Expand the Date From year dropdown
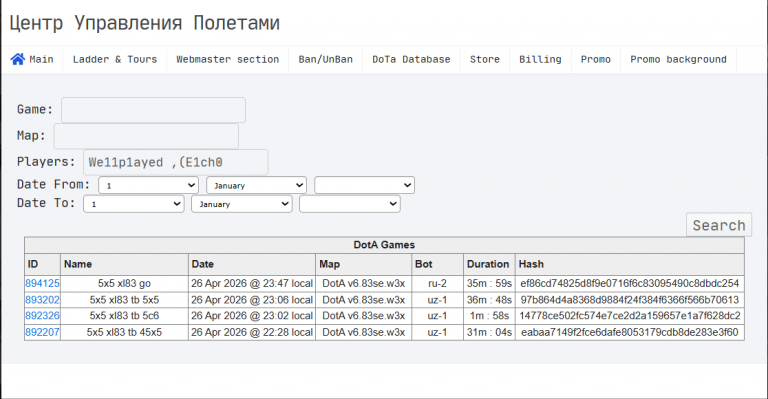768x399 pixels. point(364,186)
